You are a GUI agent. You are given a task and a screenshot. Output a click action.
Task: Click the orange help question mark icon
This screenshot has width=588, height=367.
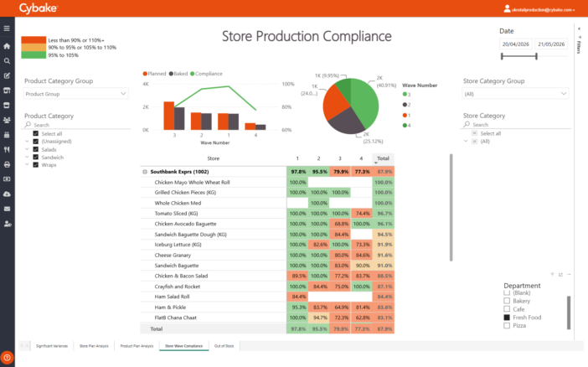tap(8, 358)
